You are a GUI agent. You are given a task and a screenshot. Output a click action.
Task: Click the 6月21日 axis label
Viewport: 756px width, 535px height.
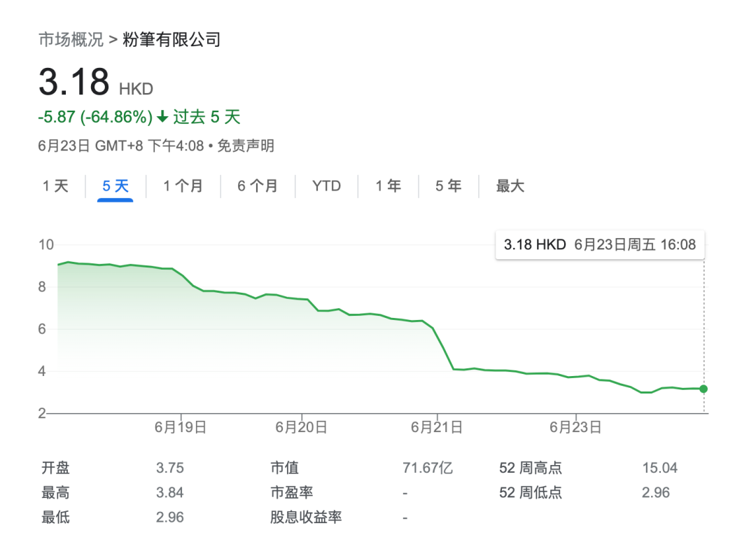pyautogui.click(x=437, y=427)
